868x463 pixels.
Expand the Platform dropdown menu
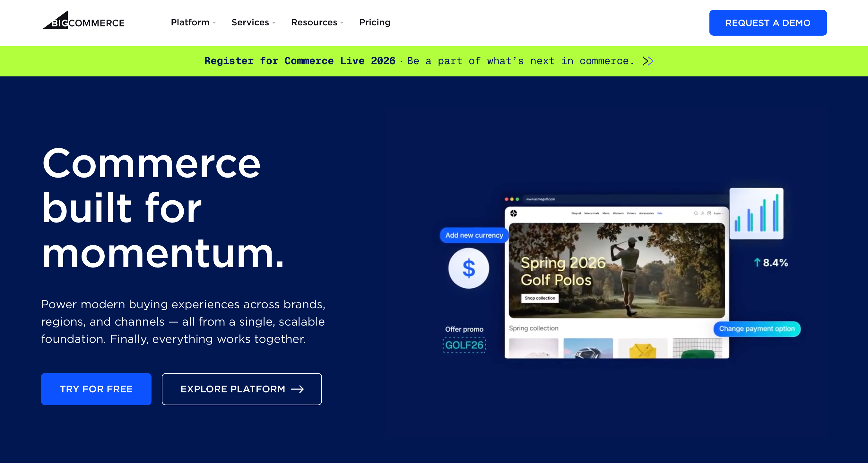pos(193,22)
